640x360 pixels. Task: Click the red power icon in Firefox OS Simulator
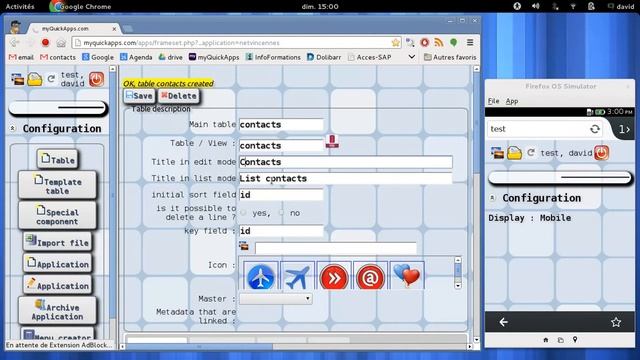click(x=601, y=153)
